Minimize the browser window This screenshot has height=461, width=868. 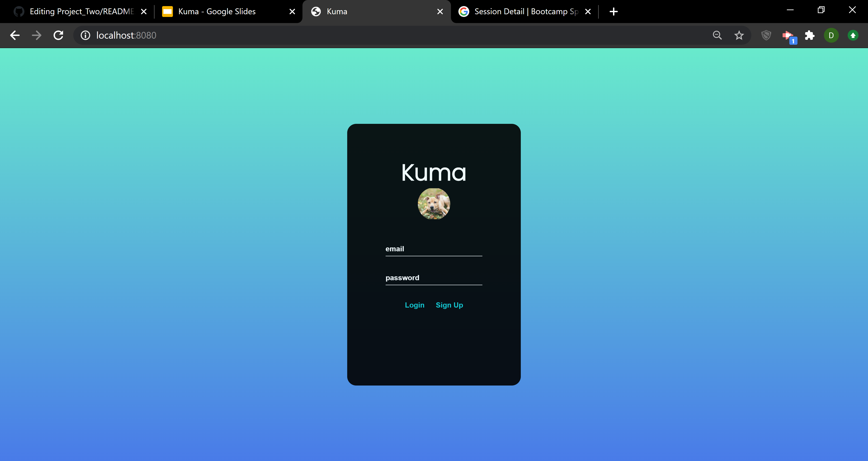(x=790, y=10)
